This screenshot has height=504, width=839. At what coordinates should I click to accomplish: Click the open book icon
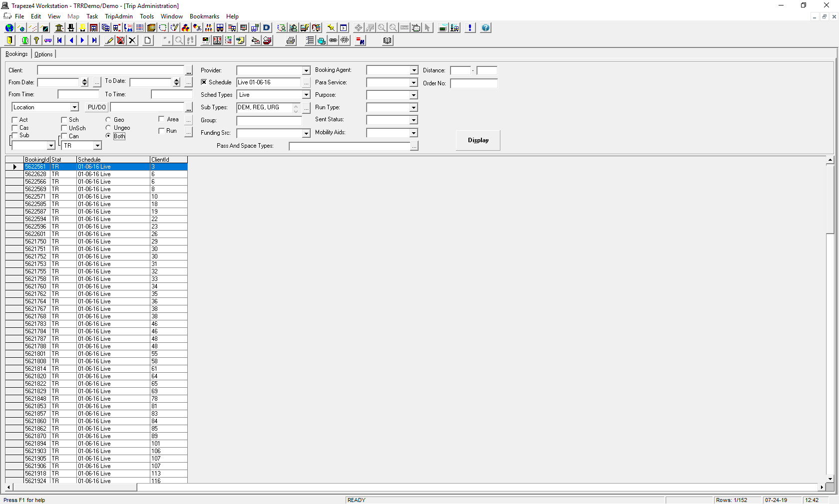(387, 40)
